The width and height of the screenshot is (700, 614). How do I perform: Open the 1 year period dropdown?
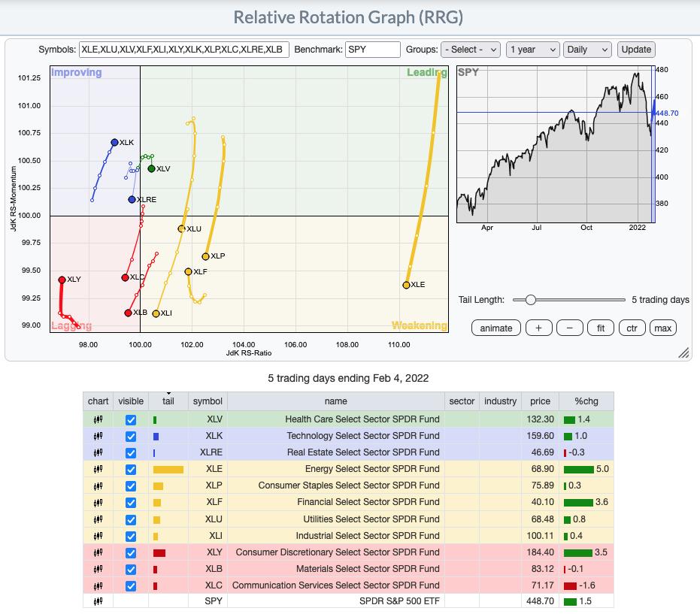click(x=532, y=50)
